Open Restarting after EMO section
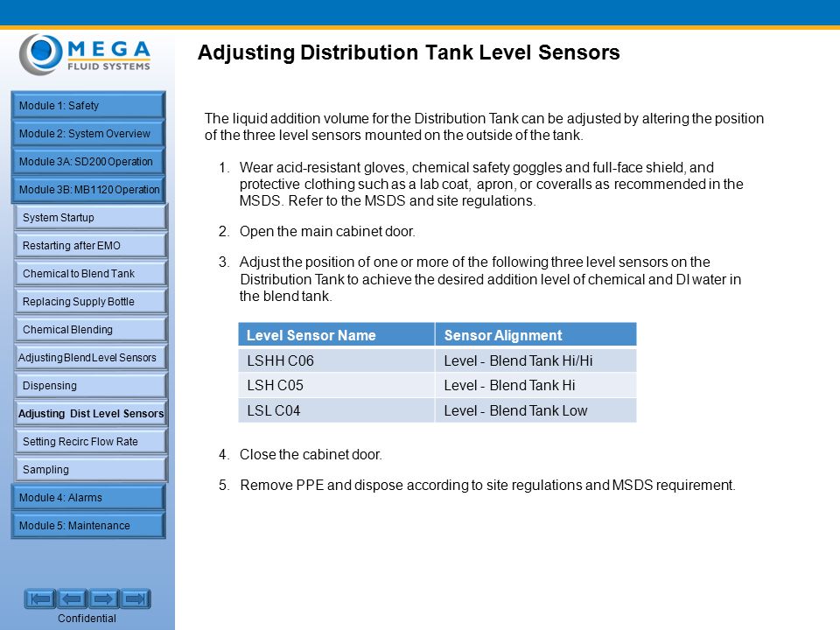Screen dimensions: 840x630 [x=90, y=245]
